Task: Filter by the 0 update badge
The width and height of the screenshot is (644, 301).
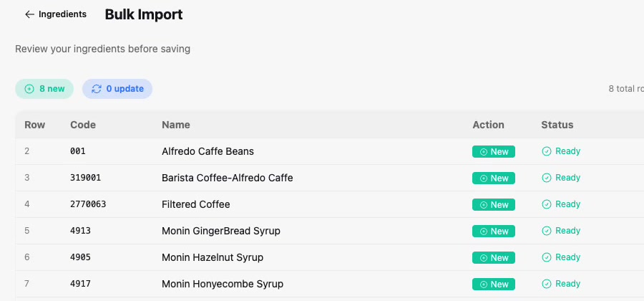Action: tap(117, 89)
